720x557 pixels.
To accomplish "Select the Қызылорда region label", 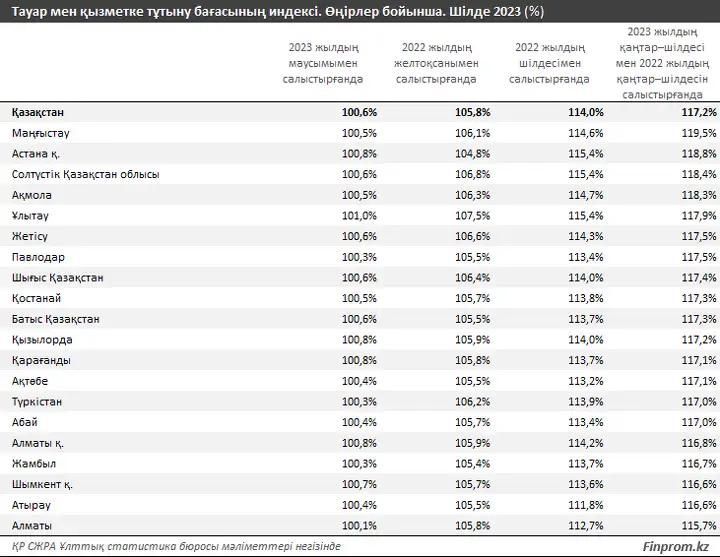I will (x=42, y=339).
